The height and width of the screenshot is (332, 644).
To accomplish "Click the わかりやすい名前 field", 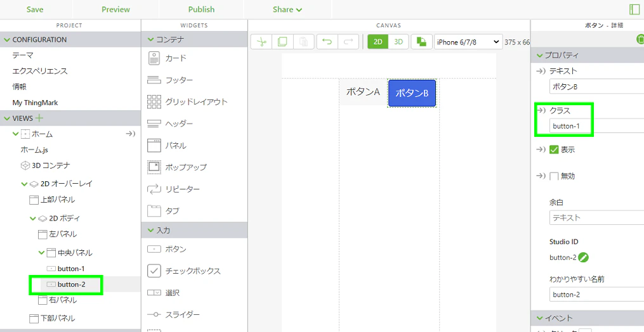I will pos(596,294).
